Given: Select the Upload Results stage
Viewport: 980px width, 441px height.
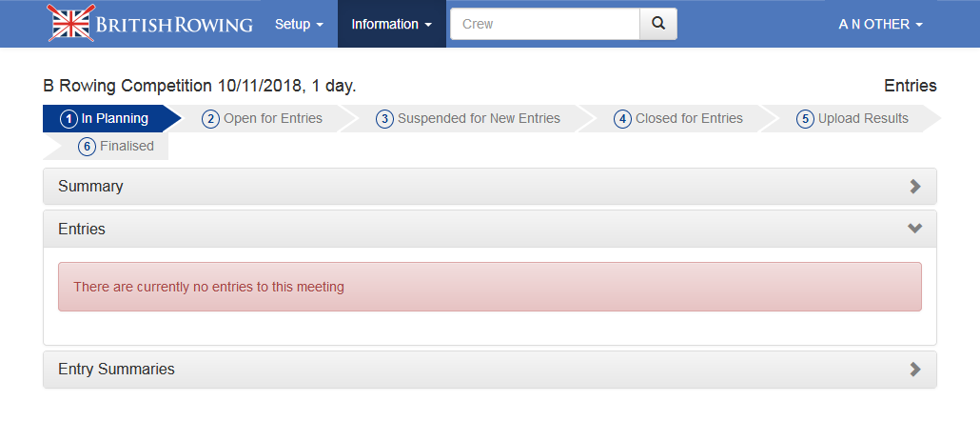Looking at the screenshot, I should (x=853, y=118).
